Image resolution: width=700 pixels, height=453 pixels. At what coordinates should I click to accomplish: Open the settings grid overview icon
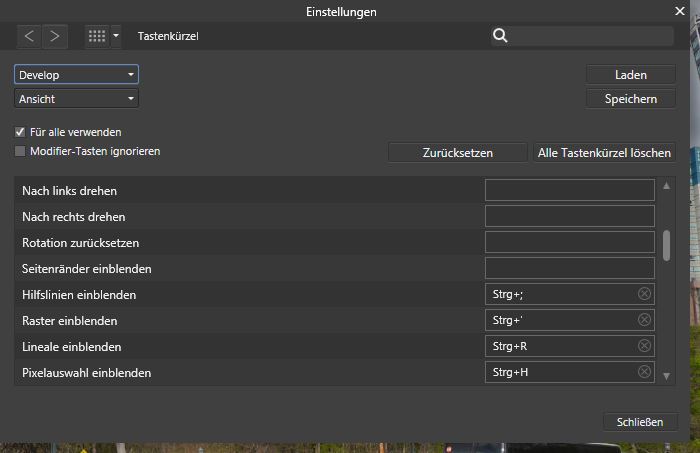[97, 36]
